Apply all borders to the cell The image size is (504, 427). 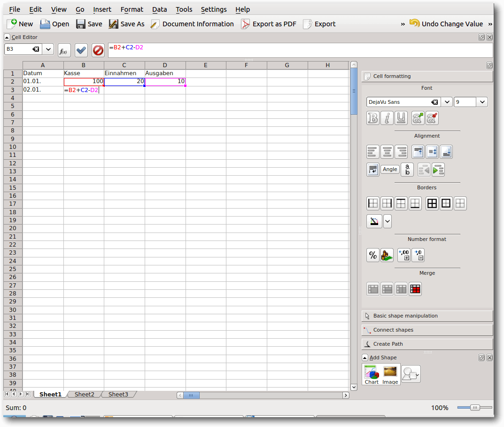click(x=432, y=203)
